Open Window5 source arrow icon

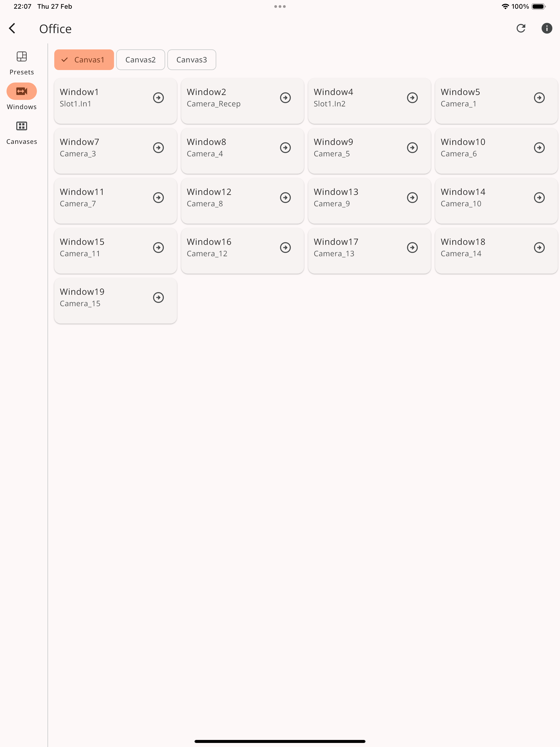coord(539,98)
